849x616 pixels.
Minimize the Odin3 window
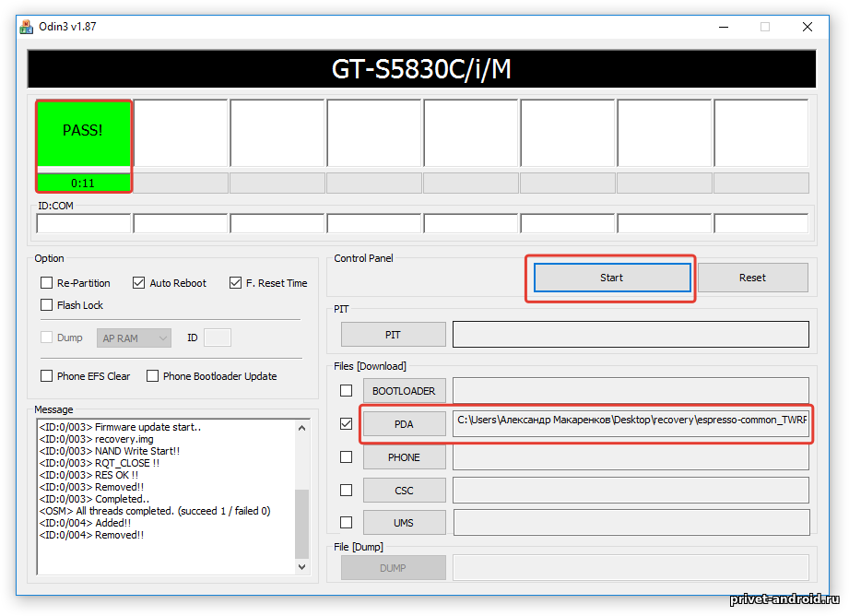[724, 27]
